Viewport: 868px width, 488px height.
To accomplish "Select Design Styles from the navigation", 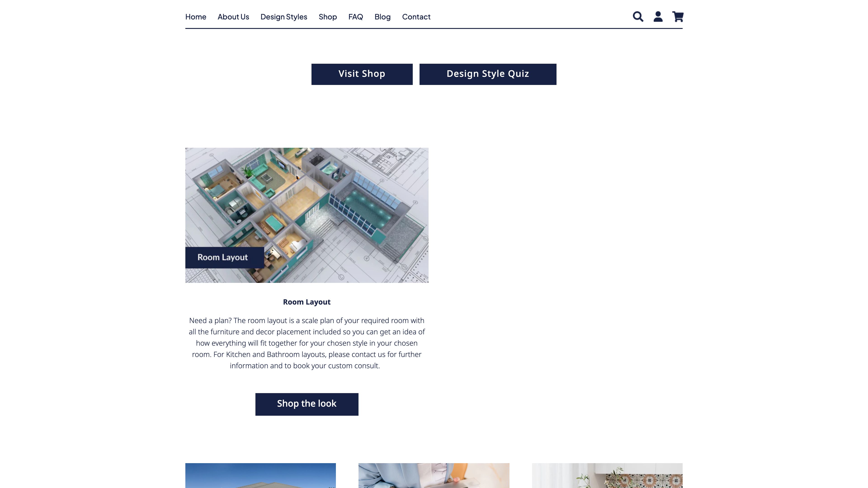I will coord(284,17).
